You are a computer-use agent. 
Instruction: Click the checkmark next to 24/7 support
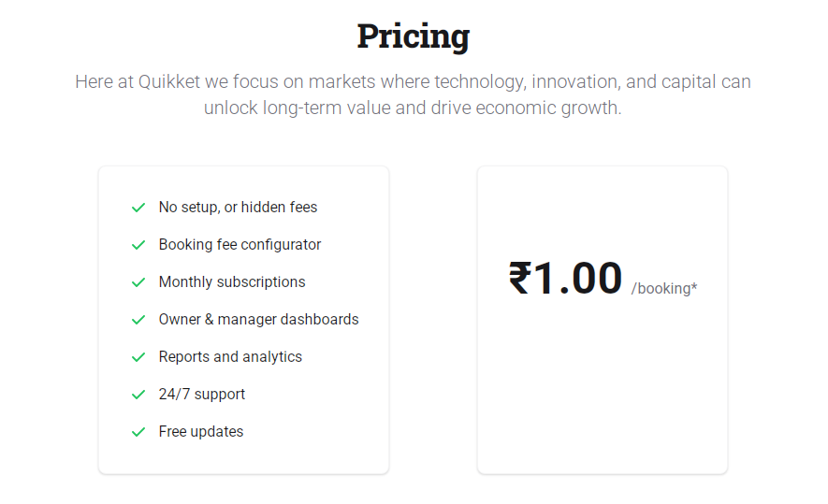click(x=138, y=395)
